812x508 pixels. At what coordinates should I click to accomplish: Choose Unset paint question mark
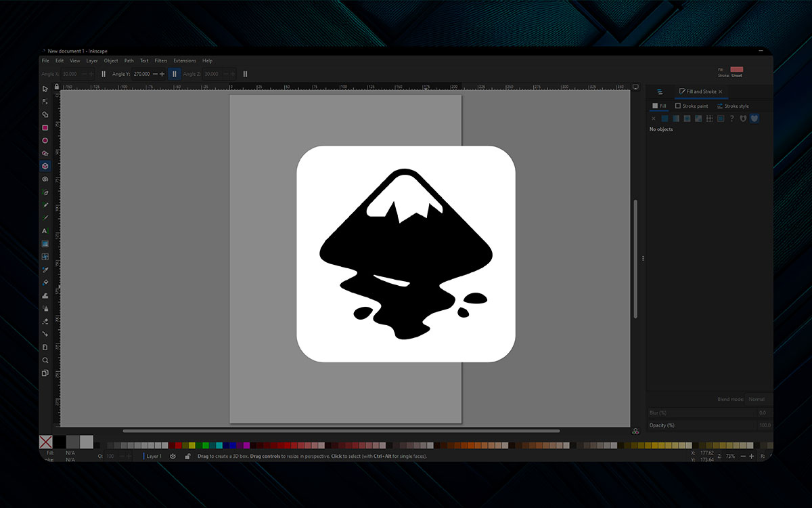pyautogui.click(x=731, y=119)
